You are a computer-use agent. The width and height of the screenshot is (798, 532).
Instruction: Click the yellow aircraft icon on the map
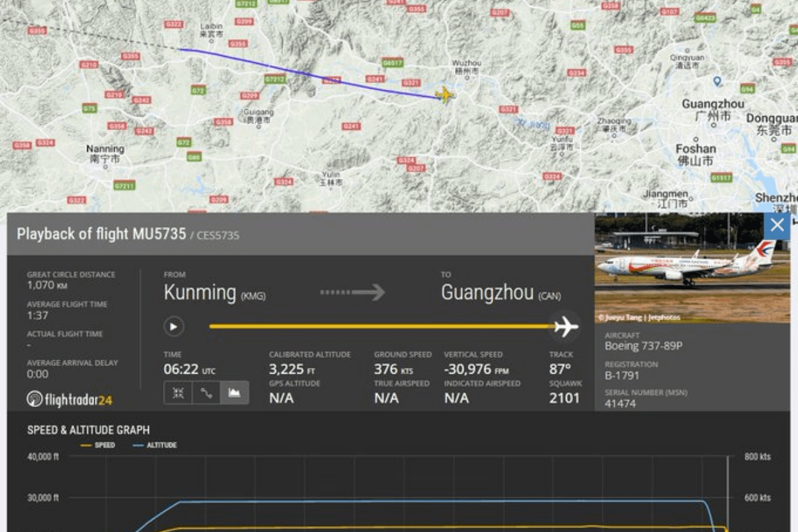[444, 96]
